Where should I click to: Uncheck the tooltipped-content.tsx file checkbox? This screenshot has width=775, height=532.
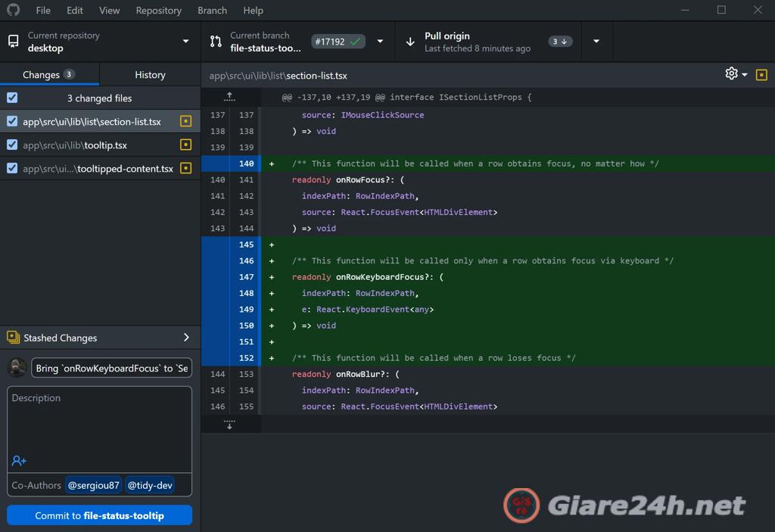(11, 168)
